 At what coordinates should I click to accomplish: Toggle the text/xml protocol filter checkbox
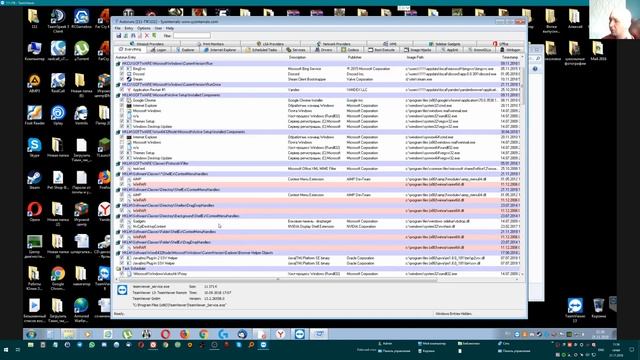122,169
